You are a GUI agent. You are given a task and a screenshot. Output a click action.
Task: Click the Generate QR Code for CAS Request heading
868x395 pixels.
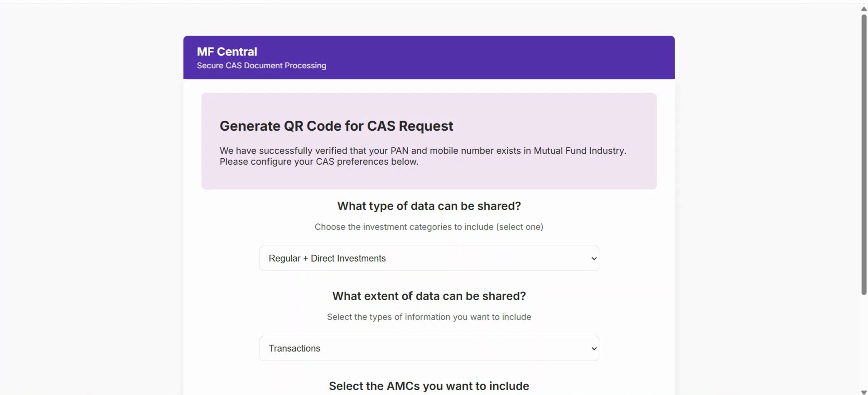click(x=336, y=126)
